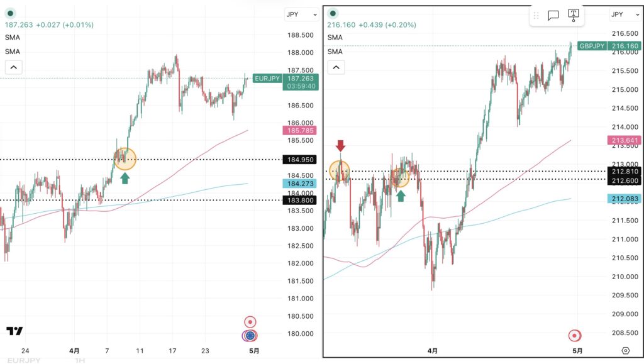The height and width of the screenshot is (364, 644).
Task: Toggle the market status dot on EURJPY chart
Action: [x=10, y=13]
